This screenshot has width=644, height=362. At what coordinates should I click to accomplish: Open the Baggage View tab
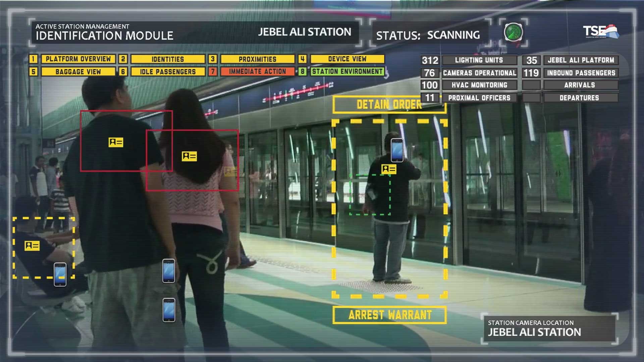point(78,72)
